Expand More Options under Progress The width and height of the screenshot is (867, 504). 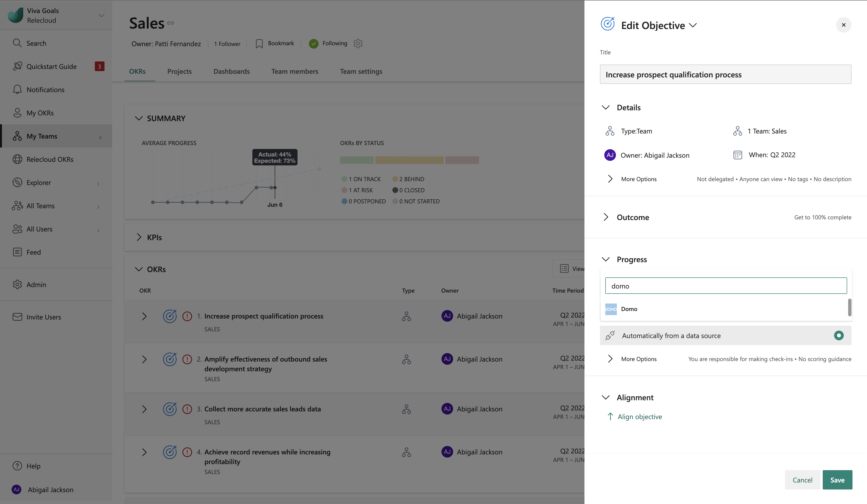610,359
